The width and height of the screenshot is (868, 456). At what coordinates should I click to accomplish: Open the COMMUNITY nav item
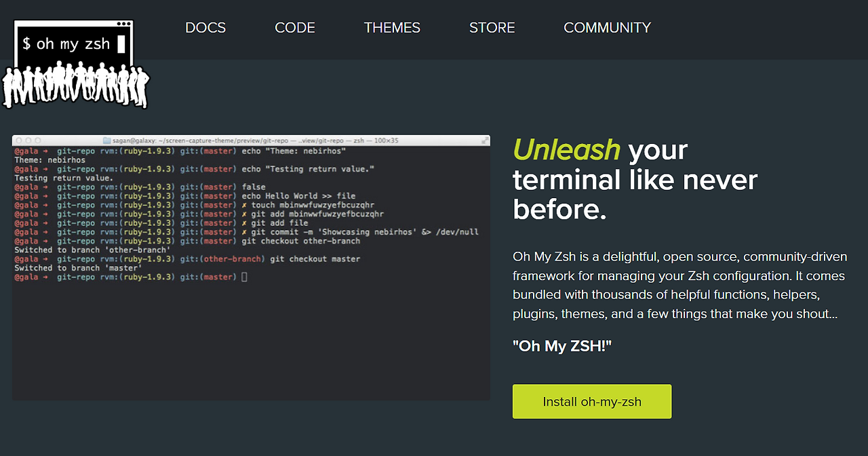[x=607, y=28]
